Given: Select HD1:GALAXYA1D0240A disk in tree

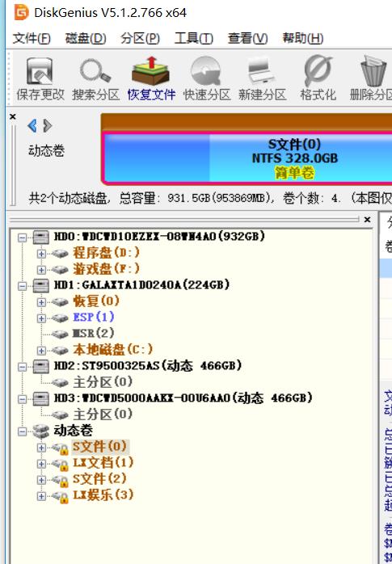Looking at the screenshot, I should pos(141,285).
